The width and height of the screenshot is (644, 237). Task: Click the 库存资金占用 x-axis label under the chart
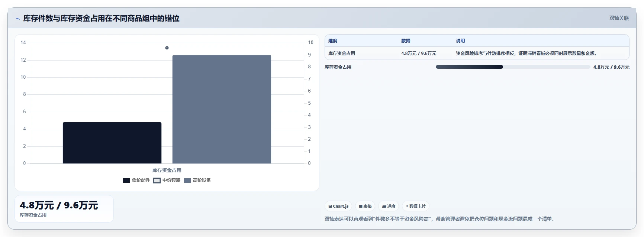[167, 171]
